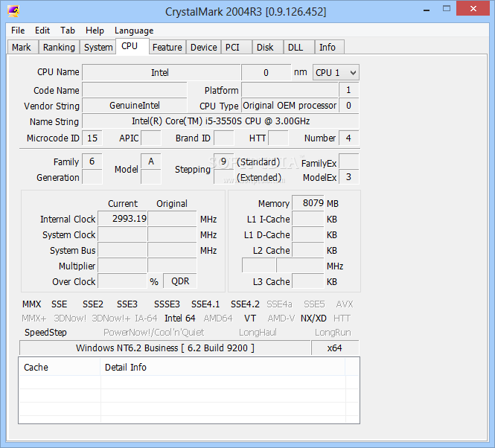Click the Over Clock percent field

pyautogui.click(x=123, y=281)
